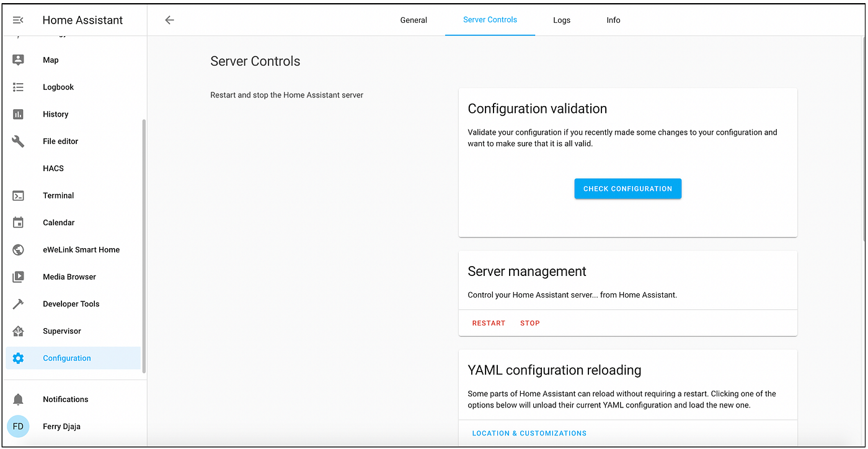Open Ferry Djaja user profile
868x449 pixels.
[x=73, y=427]
